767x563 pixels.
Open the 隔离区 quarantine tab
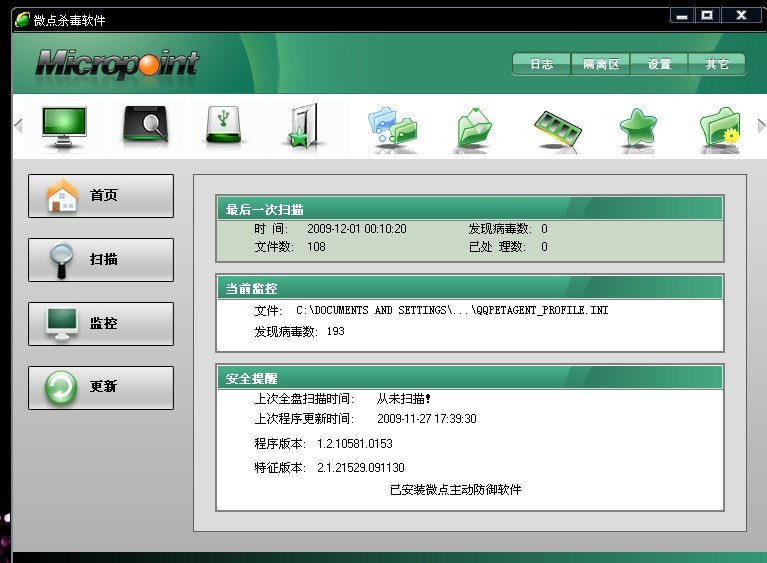(x=601, y=64)
